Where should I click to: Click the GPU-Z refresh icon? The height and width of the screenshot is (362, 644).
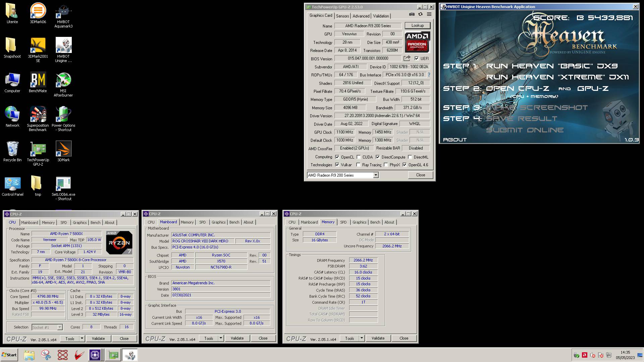(x=420, y=14)
